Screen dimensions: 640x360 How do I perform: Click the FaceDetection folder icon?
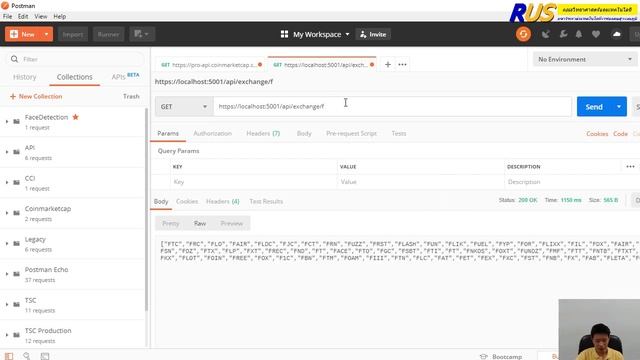(17, 122)
